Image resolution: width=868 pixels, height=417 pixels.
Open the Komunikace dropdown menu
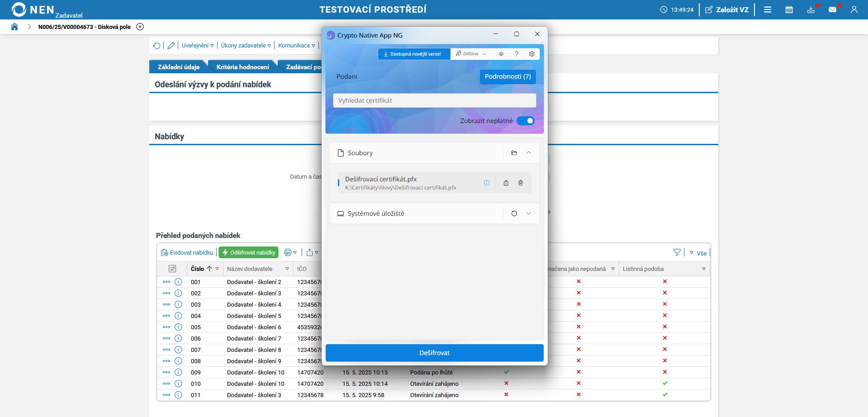297,46
